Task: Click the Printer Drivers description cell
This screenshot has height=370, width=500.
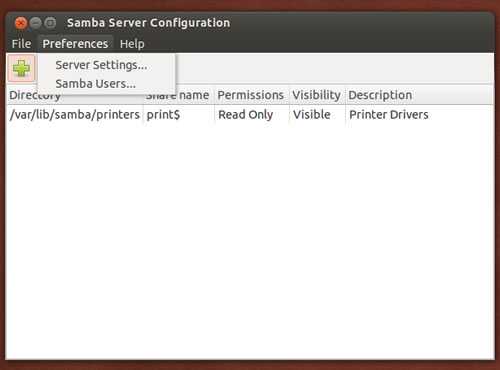Action: 389,115
